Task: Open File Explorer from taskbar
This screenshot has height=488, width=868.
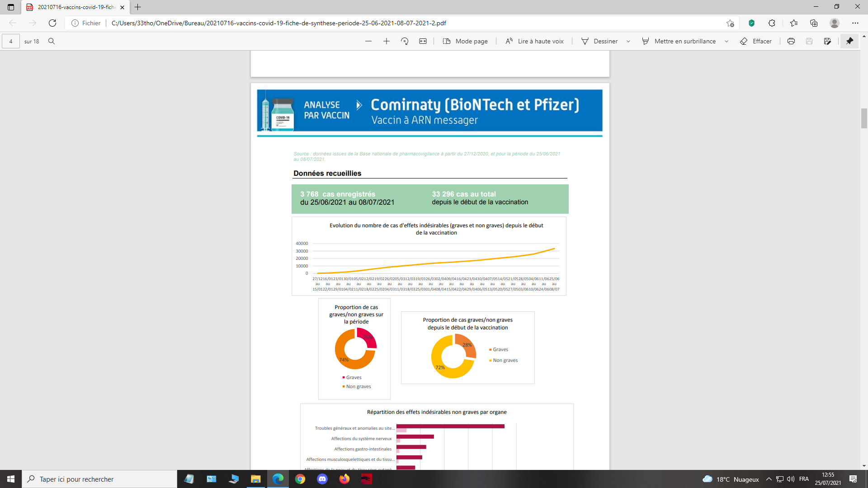Action: coord(256,479)
